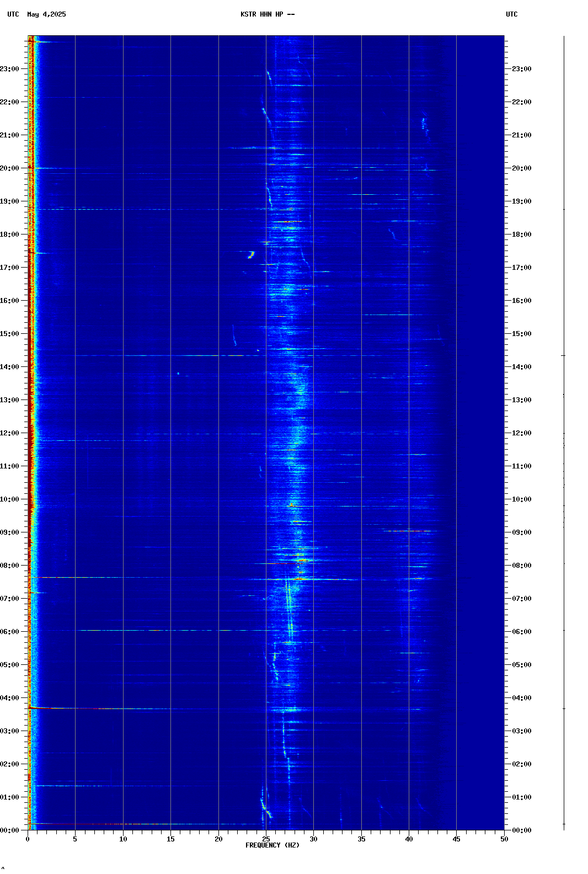The height and width of the screenshot is (874, 588).
Task: Click the left axis 06:00 time label
Action: (x=9, y=632)
